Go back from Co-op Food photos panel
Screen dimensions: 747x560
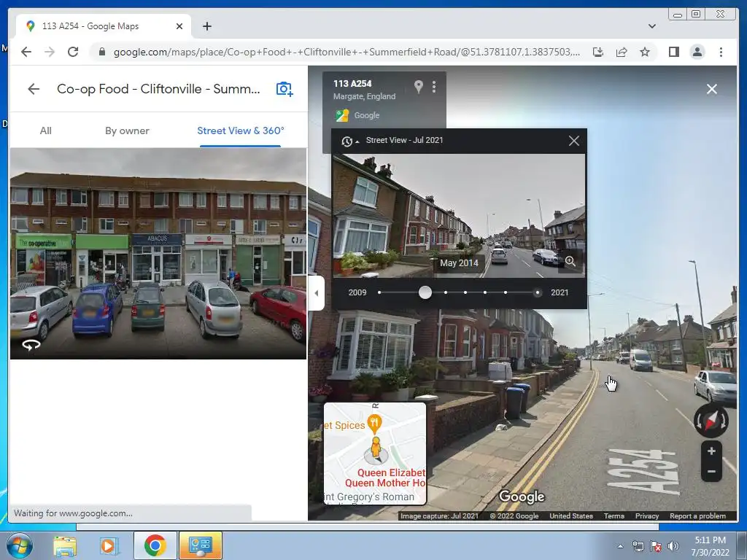tap(34, 89)
